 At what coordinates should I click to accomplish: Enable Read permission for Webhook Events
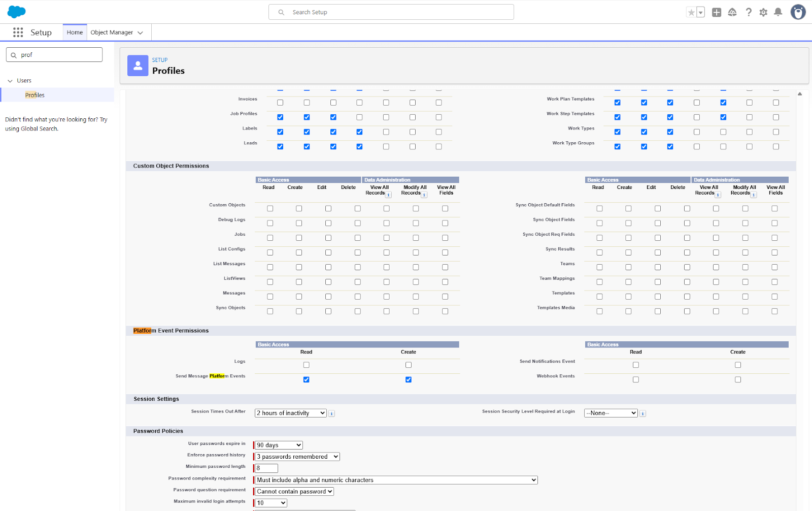(x=635, y=379)
